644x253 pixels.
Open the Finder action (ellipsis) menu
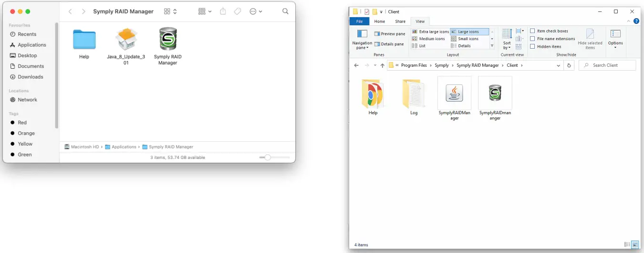coord(256,11)
